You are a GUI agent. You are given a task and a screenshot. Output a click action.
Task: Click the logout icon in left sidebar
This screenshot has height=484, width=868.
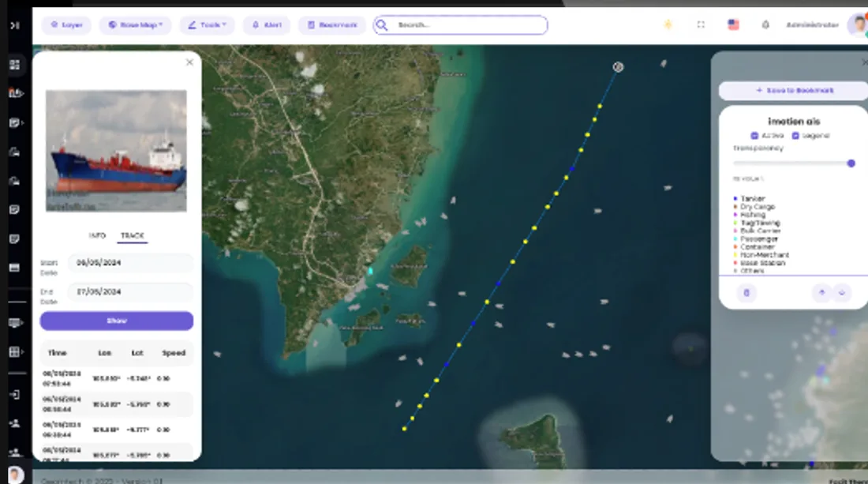pos(15,394)
